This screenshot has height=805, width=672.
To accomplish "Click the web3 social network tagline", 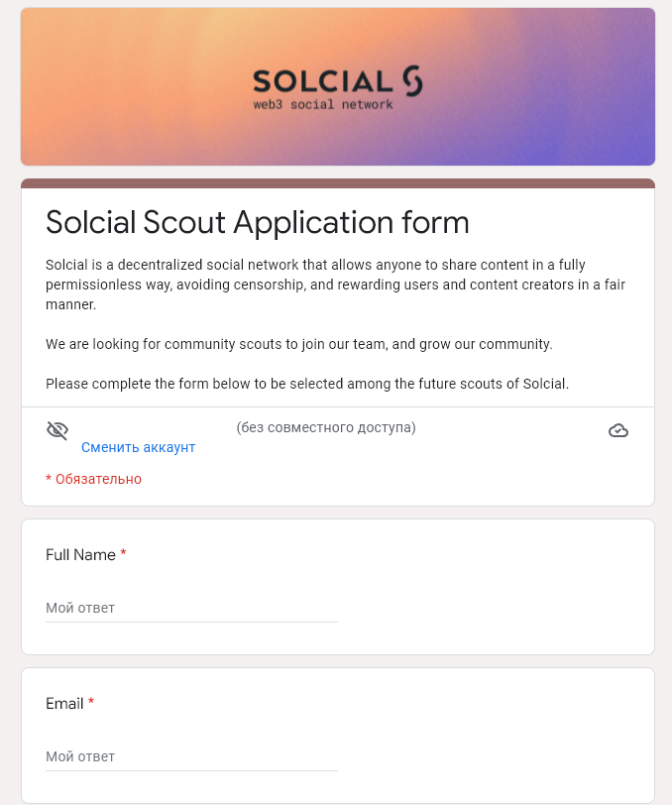I will click(x=323, y=104).
